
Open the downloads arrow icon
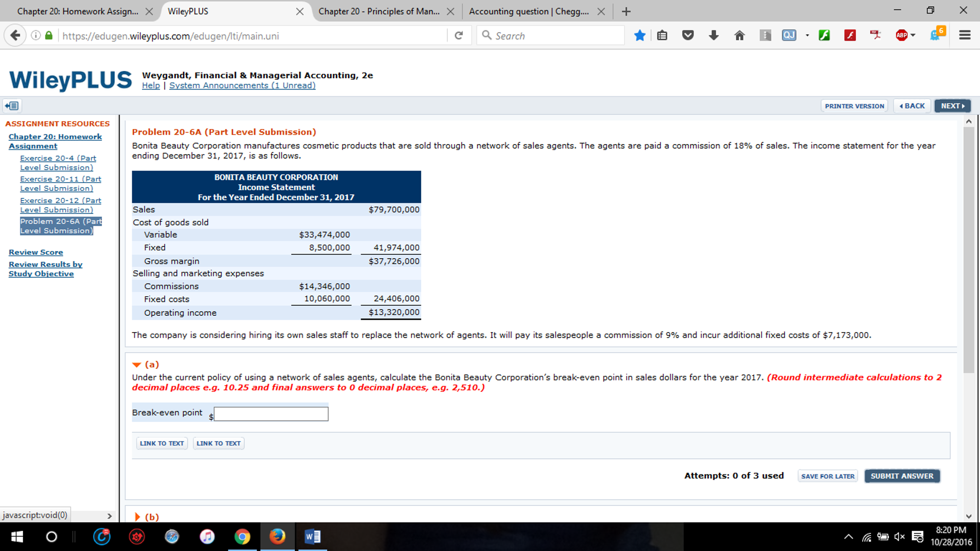714,35
